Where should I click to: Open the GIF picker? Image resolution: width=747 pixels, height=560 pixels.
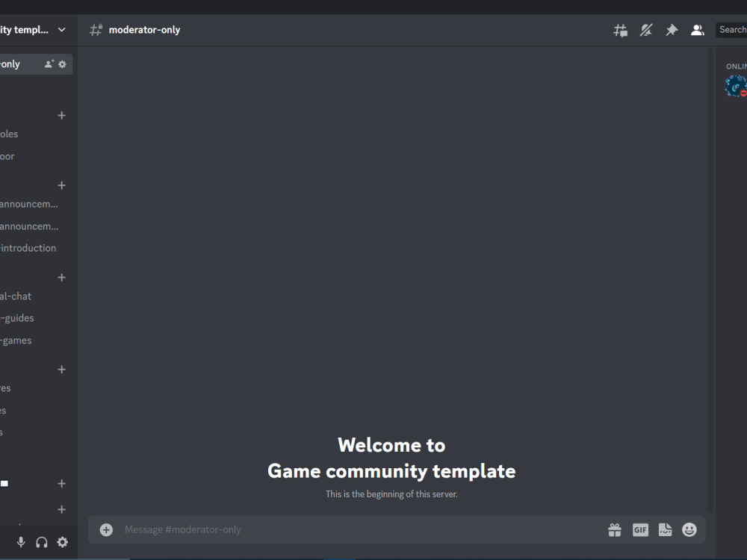[x=640, y=529]
